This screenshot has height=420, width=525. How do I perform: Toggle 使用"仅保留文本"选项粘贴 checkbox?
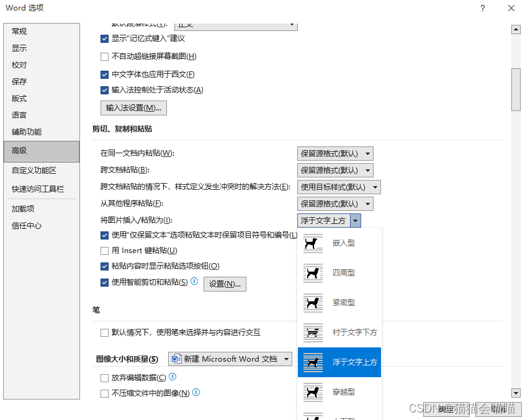[x=104, y=235]
